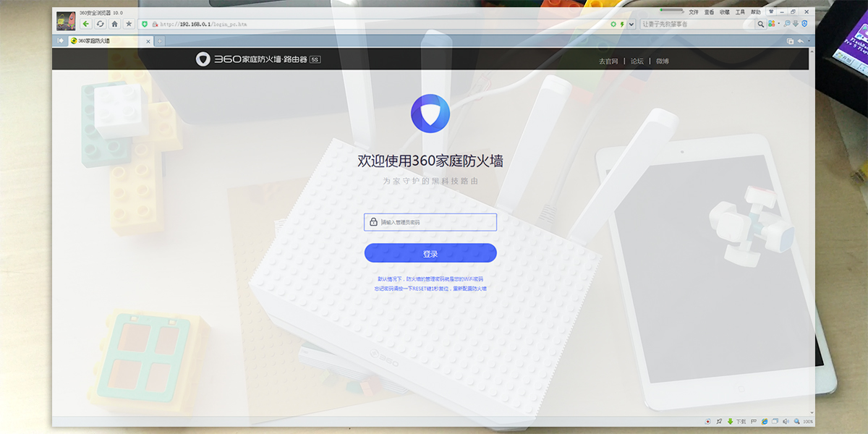868x434 pixels.
Task: Click the magnifier search button
Action: pyautogui.click(x=760, y=24)
